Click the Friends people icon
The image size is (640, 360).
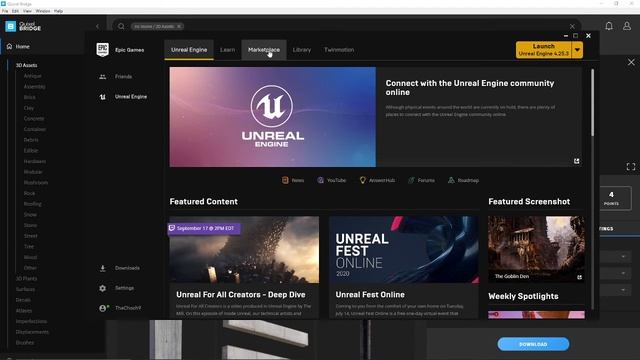tap(102, 77)
